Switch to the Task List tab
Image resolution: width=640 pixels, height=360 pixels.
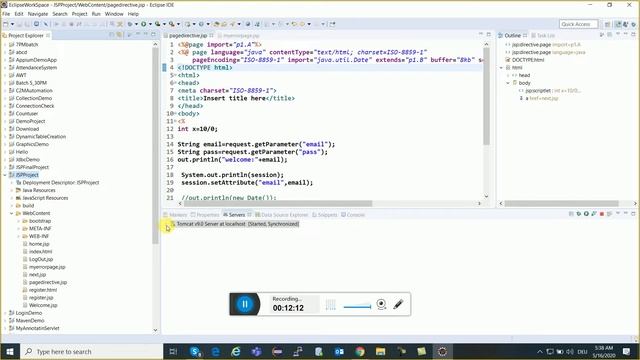pos(543,36)
